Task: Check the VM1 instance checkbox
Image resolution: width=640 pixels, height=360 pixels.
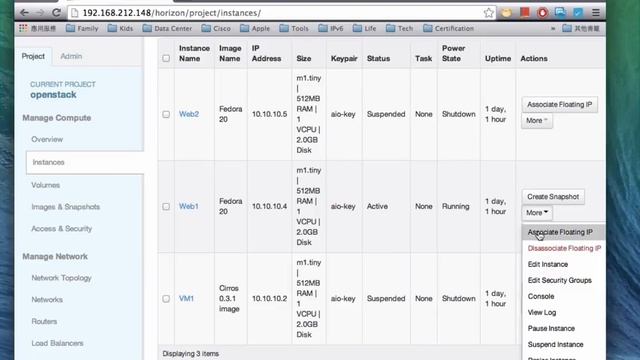Action: 166,299
